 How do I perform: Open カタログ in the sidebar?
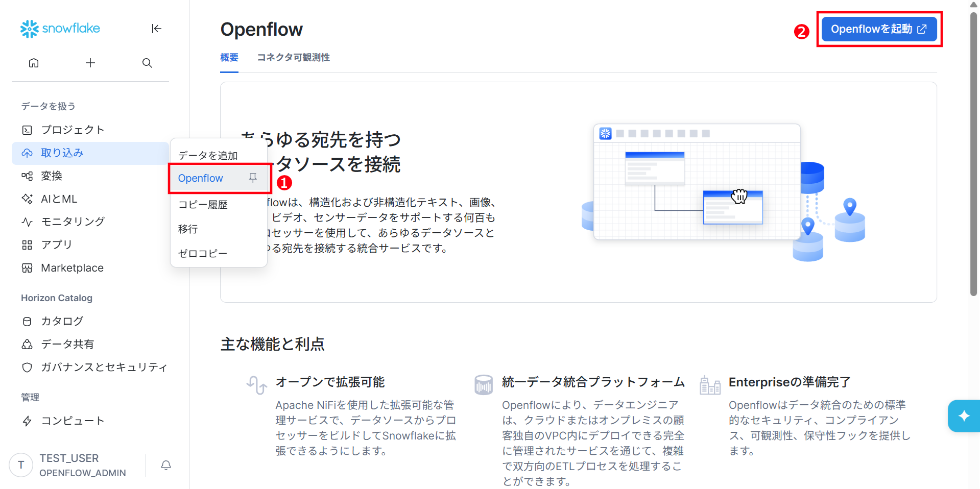pyautogui.click(x=90, y=322)
